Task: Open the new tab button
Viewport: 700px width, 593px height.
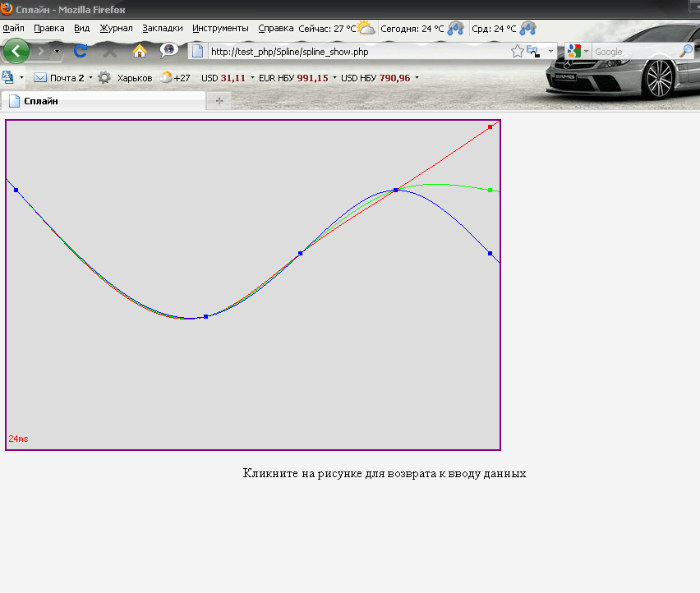Action: 219,101
